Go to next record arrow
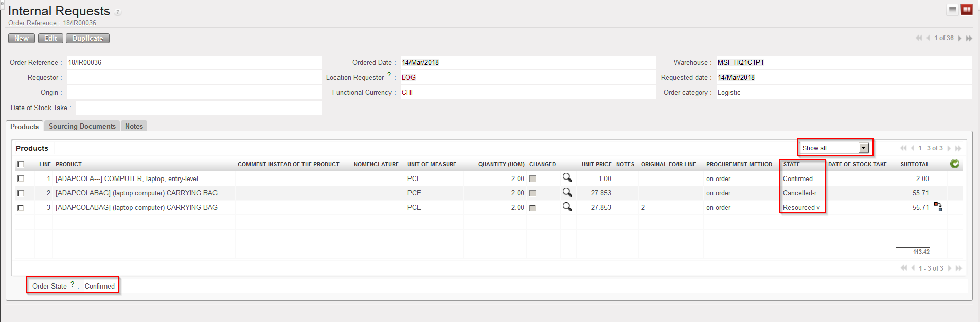Viewport: 980px width, 322px height. tap(959, 38)
